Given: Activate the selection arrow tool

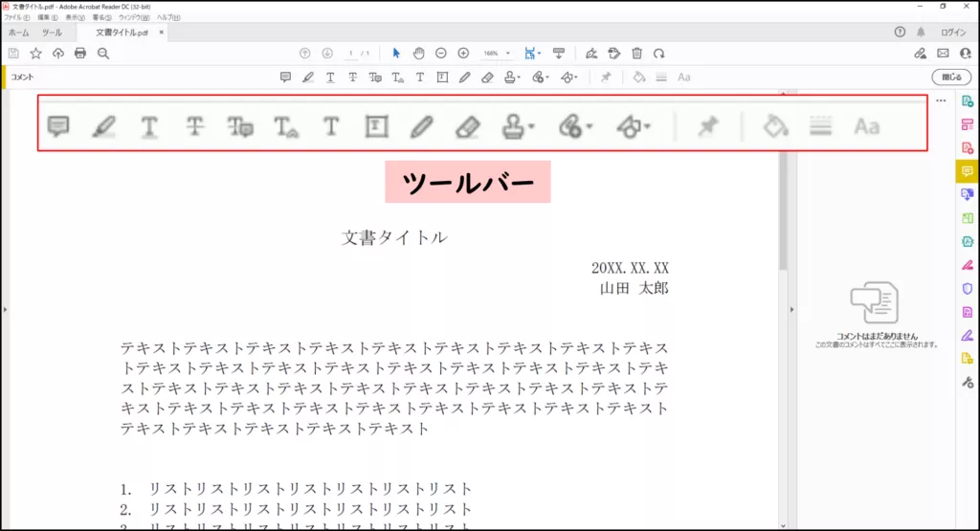Looking at the screenshot, I should coord(395,54).
